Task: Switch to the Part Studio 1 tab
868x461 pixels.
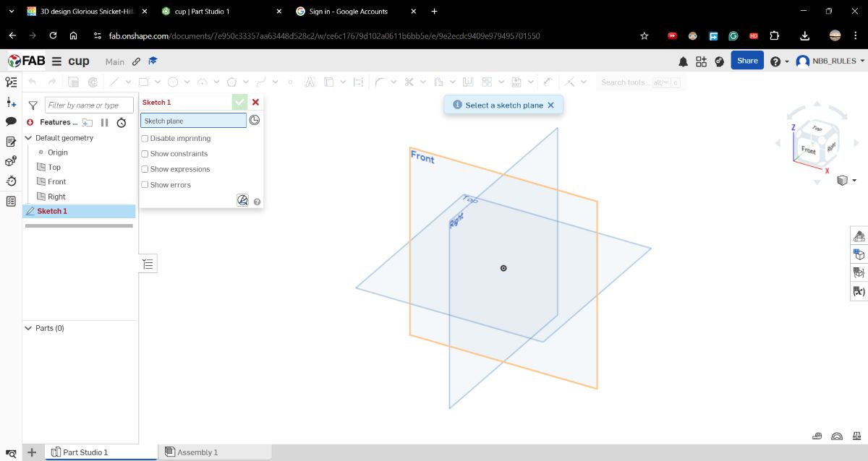Action: (x=101, y=452)
